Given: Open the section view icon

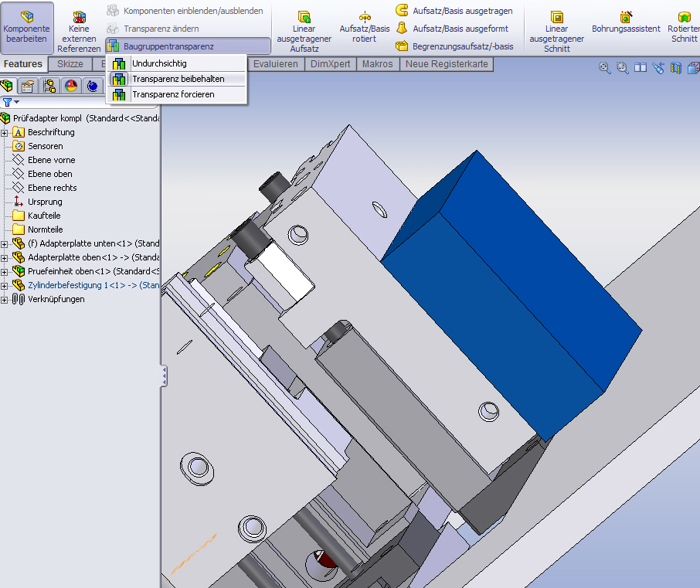Looking at the screenshot, I should coord(675,68).
